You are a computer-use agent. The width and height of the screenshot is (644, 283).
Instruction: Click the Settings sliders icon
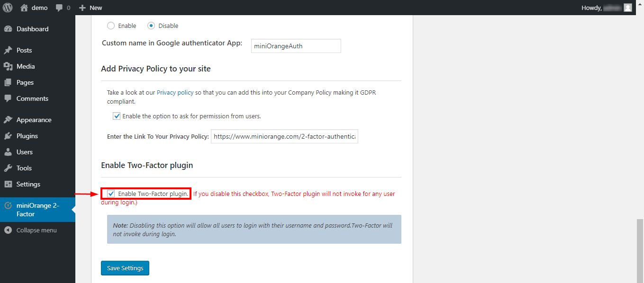coord(8,184)
